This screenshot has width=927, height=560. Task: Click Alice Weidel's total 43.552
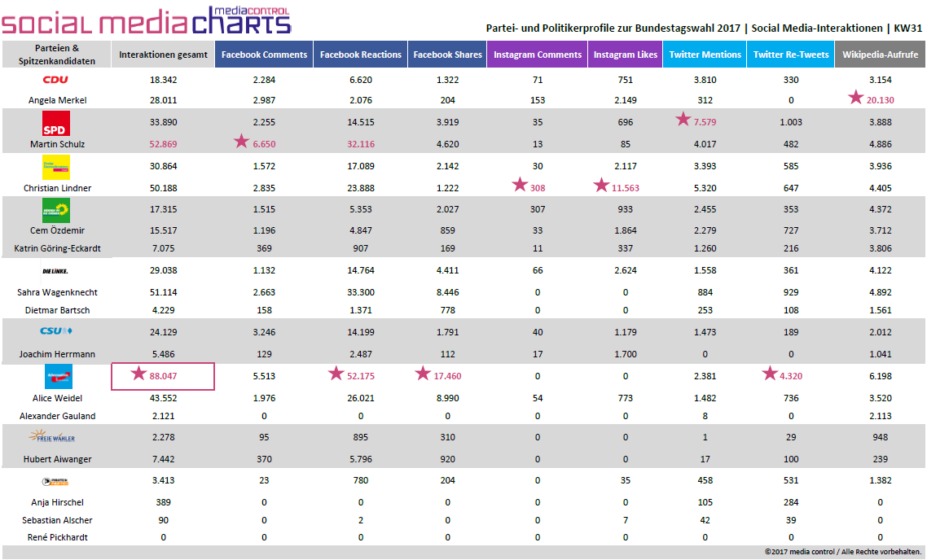coord(163,398)
